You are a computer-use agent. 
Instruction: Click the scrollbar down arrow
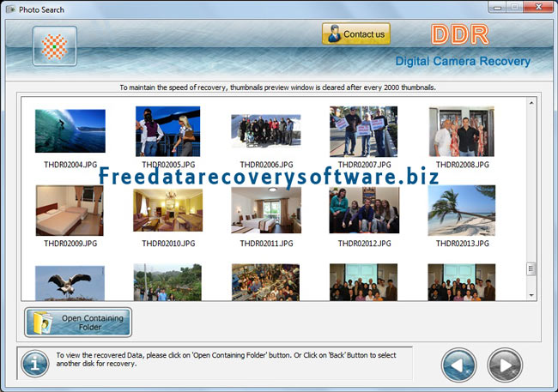pos(531,295)
